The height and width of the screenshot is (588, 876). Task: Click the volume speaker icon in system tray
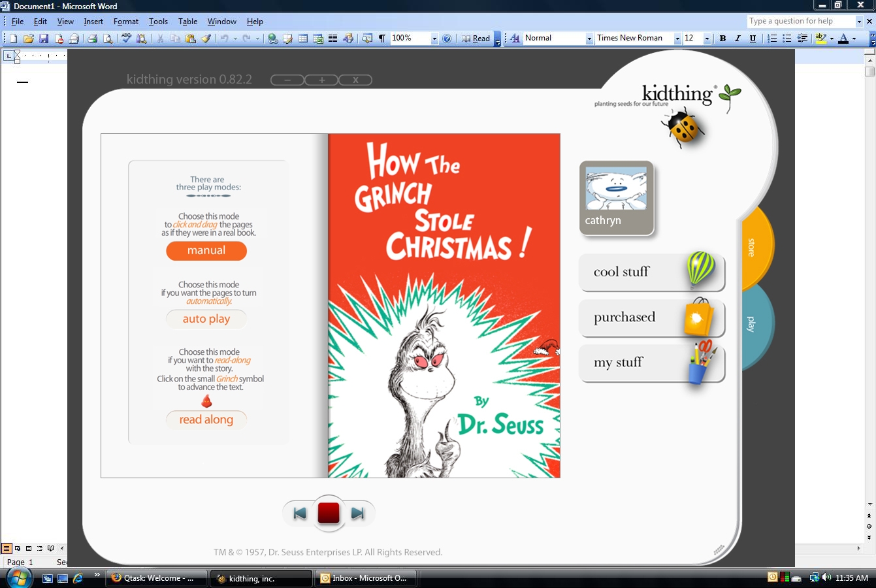[x=826, y=578]
